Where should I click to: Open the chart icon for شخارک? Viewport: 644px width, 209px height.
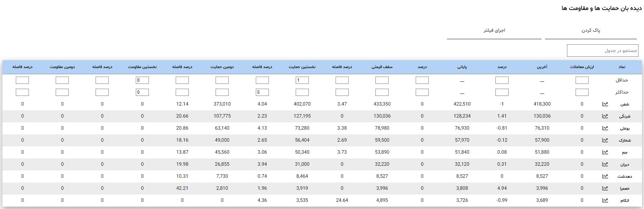click(x=605, y=140)
